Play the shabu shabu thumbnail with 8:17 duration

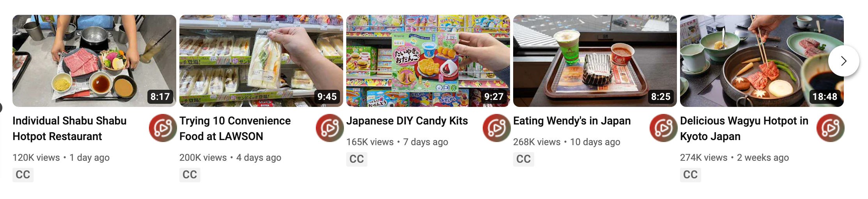point(94,61)
